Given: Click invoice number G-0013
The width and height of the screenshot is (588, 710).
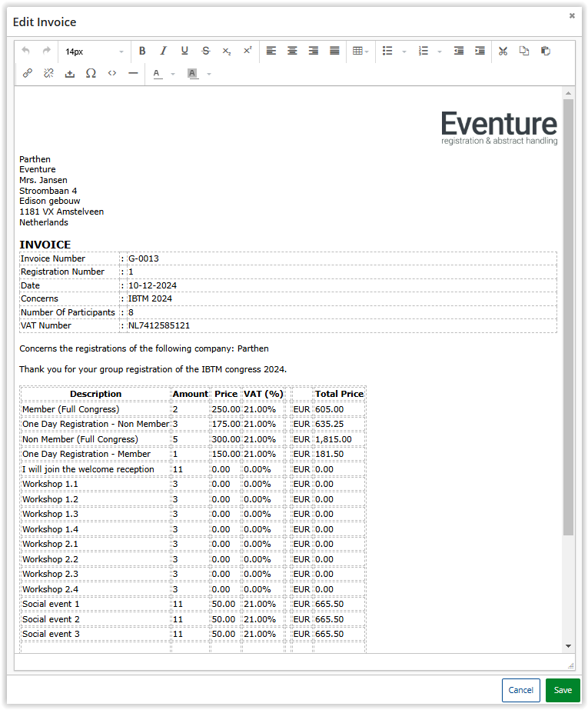Looking at the screenshot, I should pyautogui.click(x=144, y=258).
